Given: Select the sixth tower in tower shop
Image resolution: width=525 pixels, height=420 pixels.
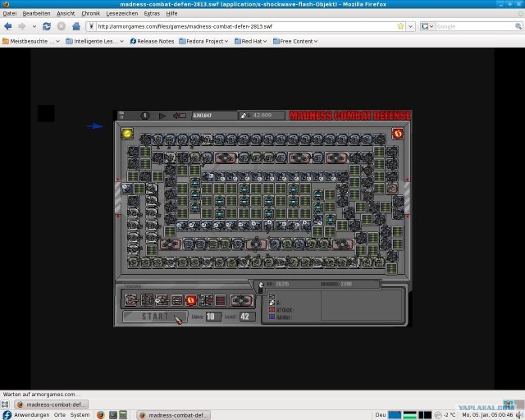Looking at the screenshot, I should [x=206, y=300].
